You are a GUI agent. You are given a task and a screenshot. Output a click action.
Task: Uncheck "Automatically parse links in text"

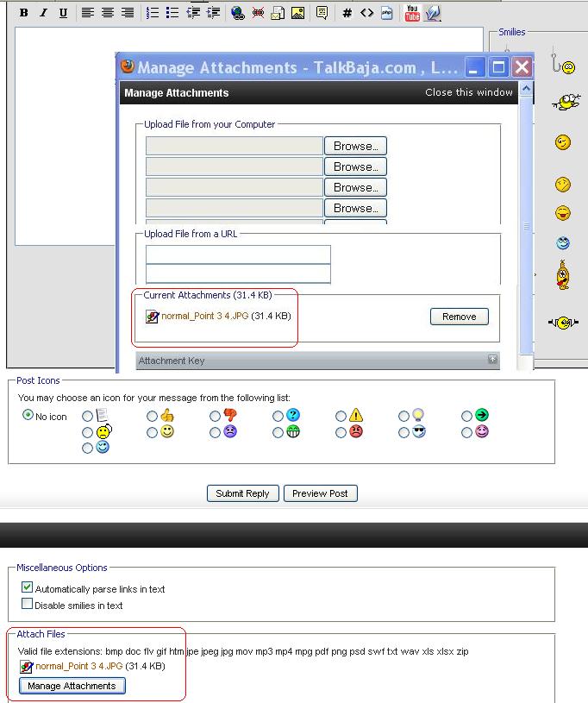pyautogui.click(x=28, y=587)
